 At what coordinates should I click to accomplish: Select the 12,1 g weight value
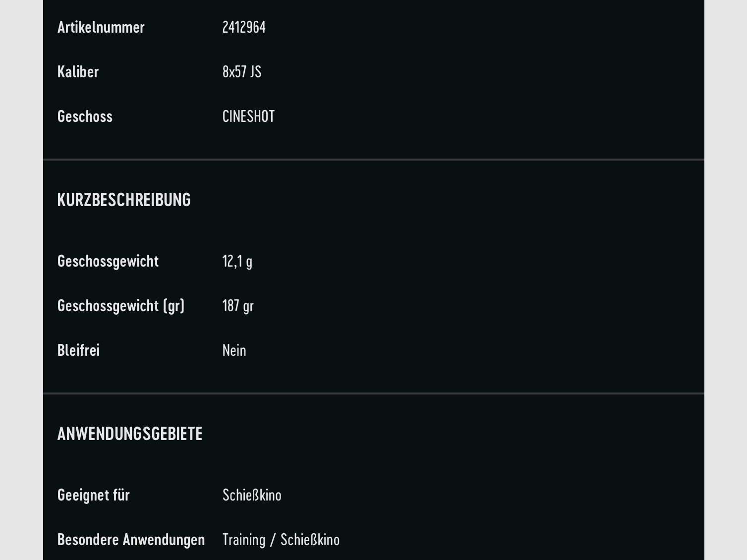tap(237, 261)
